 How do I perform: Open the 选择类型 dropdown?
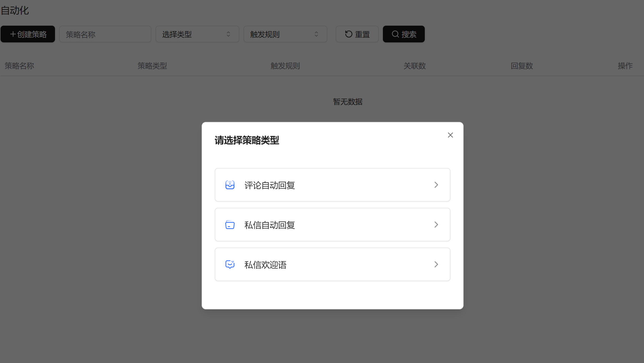pos(197,34)
